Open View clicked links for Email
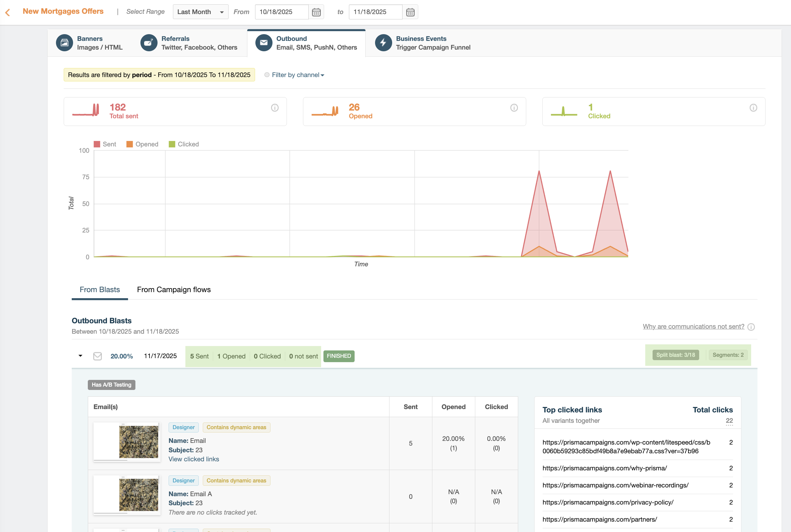Viewport: 791px width, 532px height. pos(193,459)
